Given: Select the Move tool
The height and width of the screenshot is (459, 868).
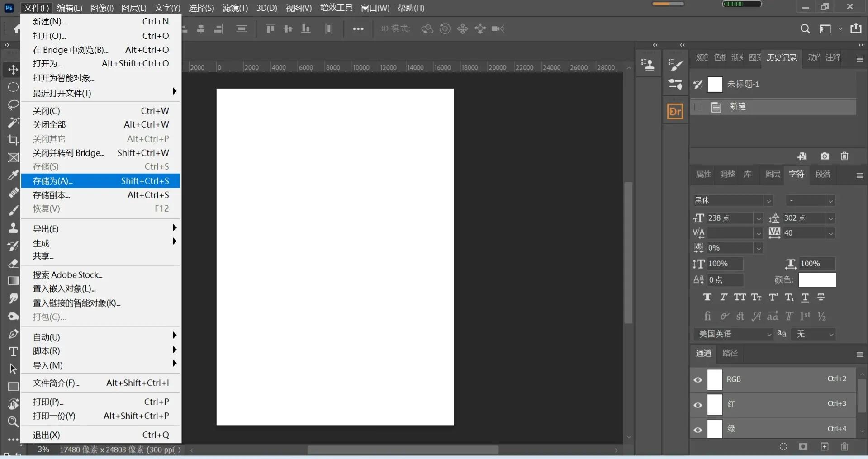Looking at the screenshot, I should (x=13, y=70).
